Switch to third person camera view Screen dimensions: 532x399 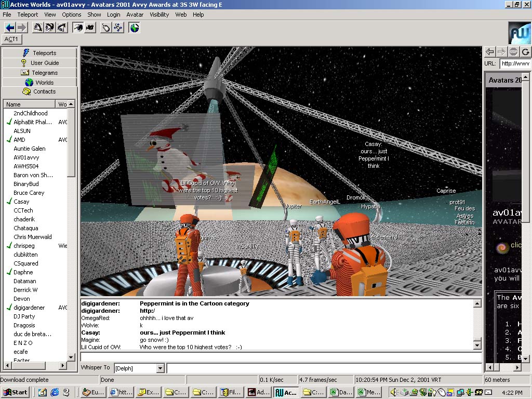[x=90, y=28]
